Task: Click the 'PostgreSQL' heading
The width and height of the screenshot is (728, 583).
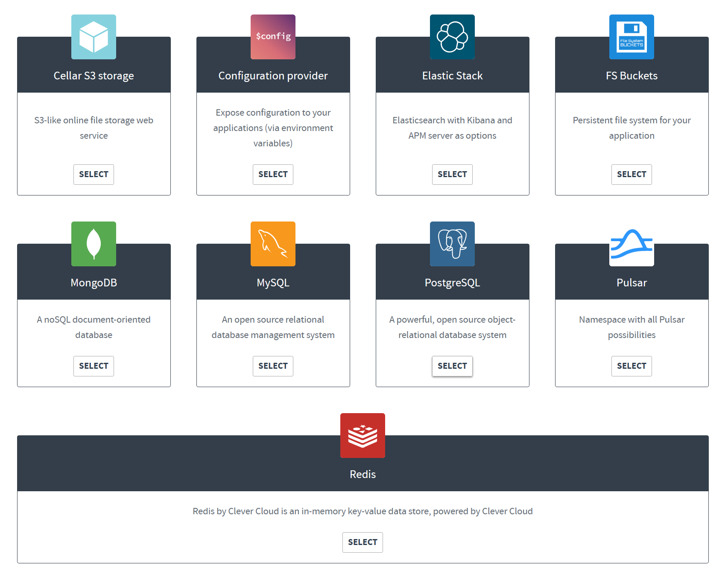Action: [452, 283]
